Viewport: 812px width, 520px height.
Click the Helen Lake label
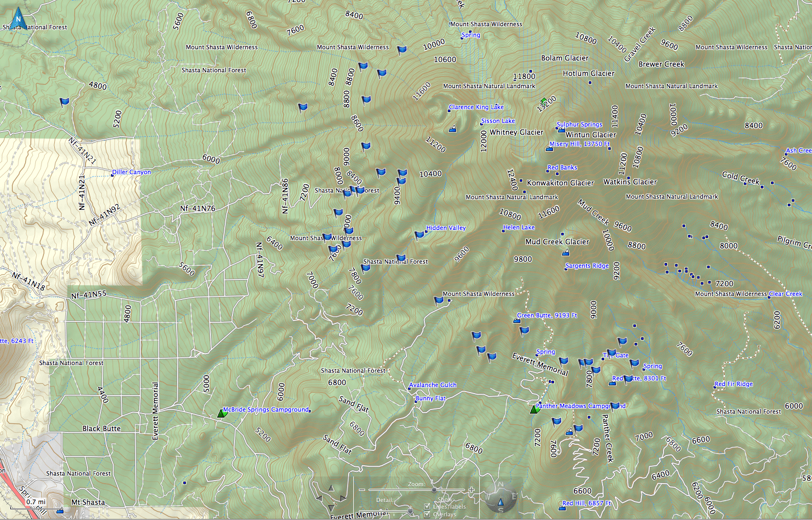coord(519,227)
